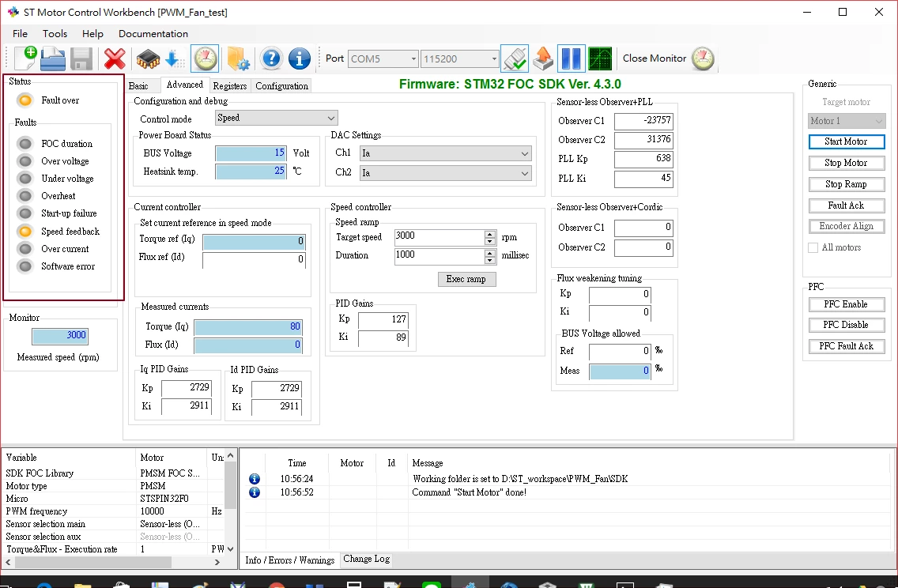This screenshot has height=588, width=898.
Task: Click the microchip toolbar icon
Action: (148, 59)
